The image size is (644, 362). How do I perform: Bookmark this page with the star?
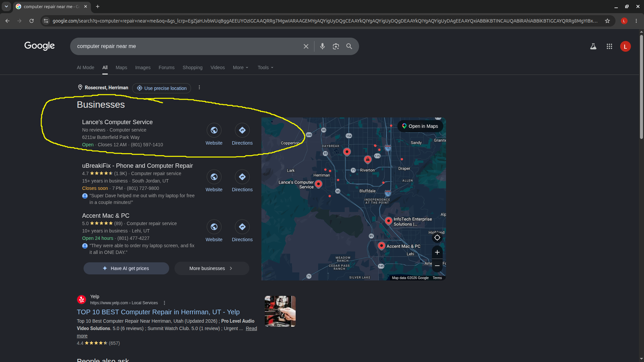pos(607,21)
